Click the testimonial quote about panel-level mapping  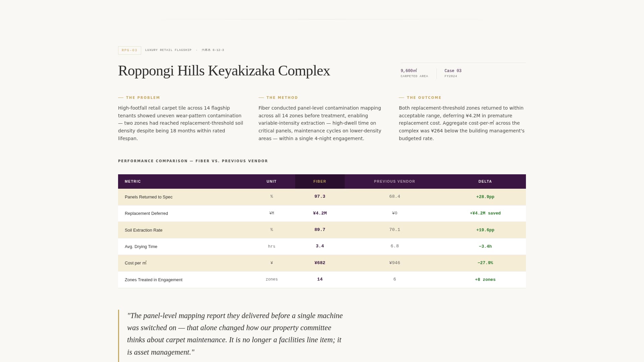coord(235,334)
